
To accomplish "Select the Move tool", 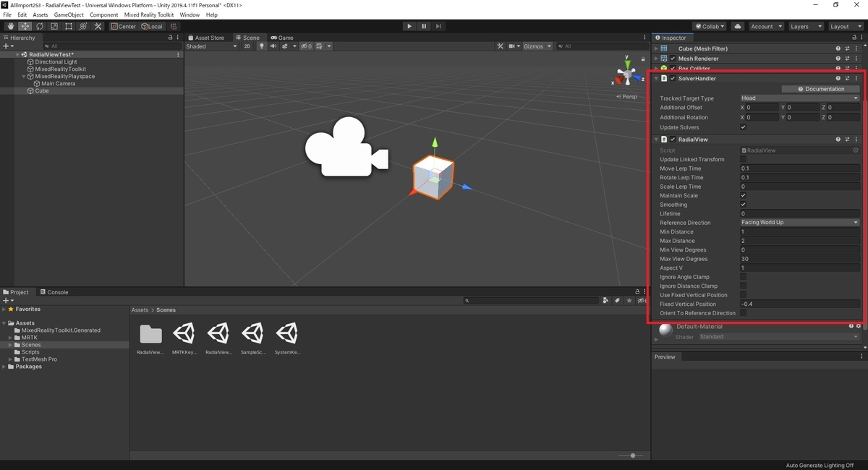I will [25, 26].
